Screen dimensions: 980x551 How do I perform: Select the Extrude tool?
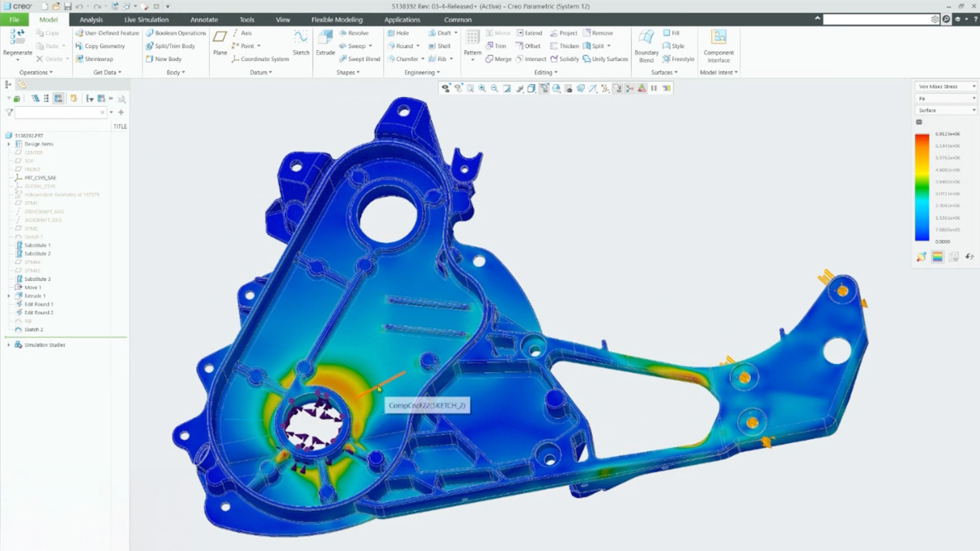[325, 42]
